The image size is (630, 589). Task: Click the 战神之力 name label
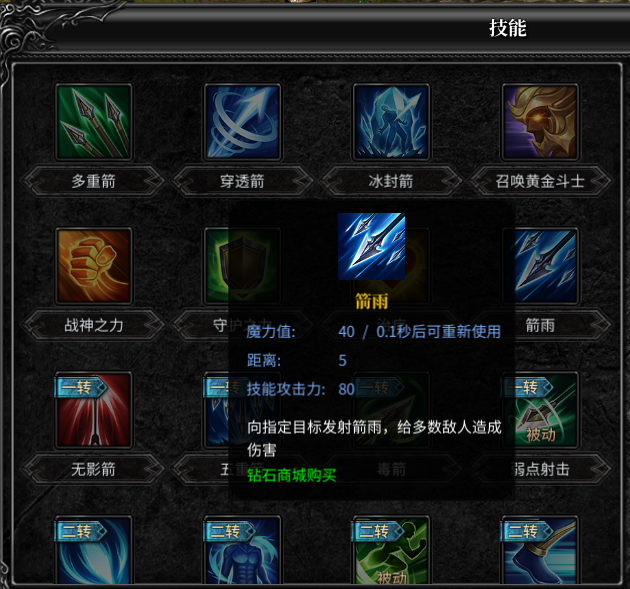tap(94, 325)
